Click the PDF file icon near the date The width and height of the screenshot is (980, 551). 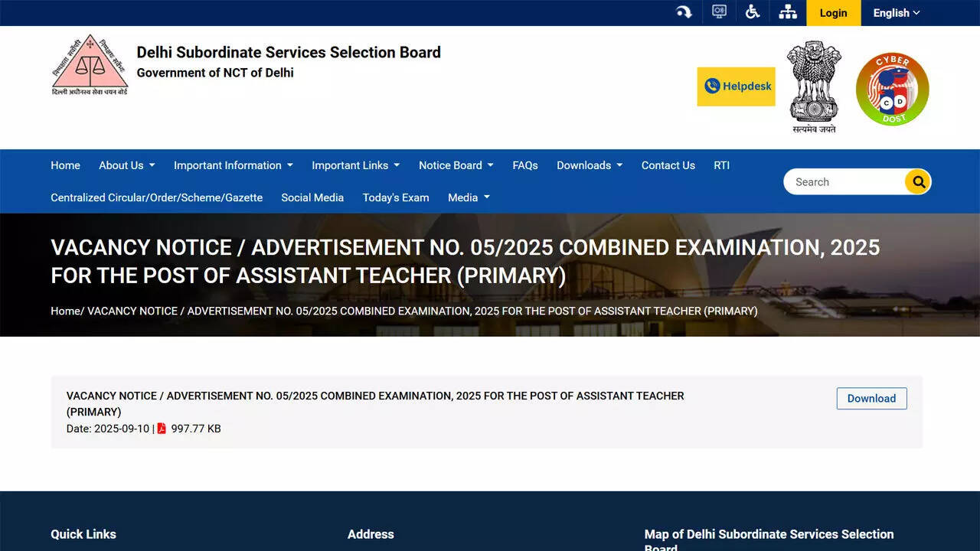coord(161,429)
